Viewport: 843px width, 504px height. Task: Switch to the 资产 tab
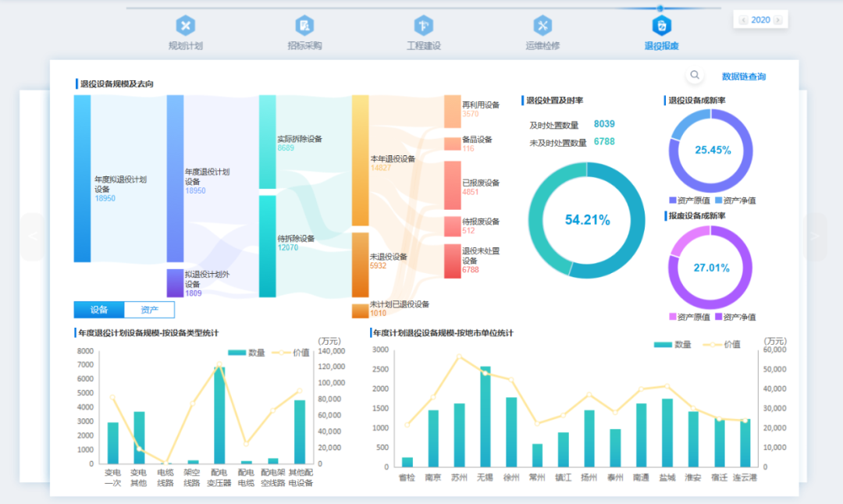(x=148, y=310)
